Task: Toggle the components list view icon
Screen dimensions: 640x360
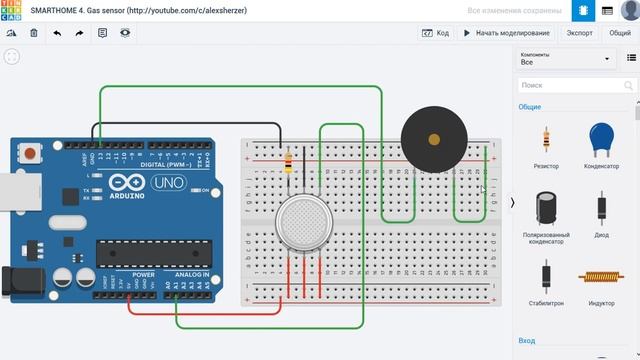Action: point(631,58)
